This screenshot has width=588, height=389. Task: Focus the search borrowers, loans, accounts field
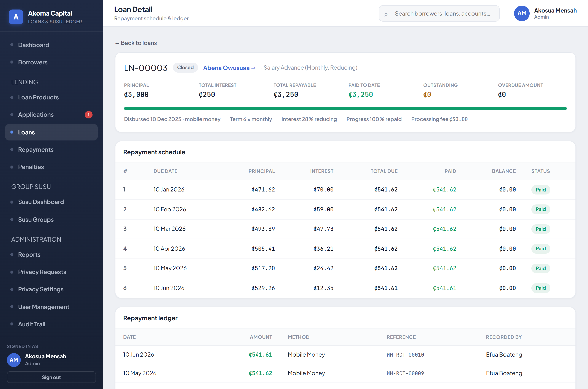coord(439,13)
